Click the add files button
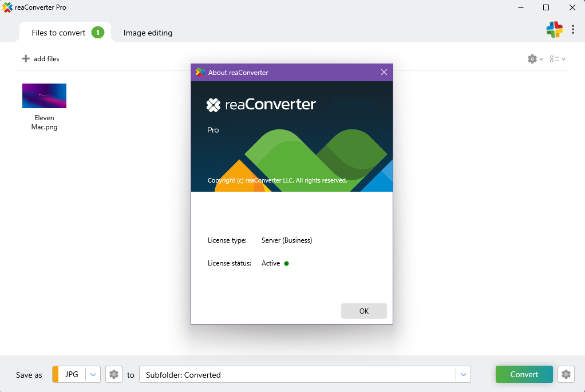585x392 pixels. tap(40, 58)
